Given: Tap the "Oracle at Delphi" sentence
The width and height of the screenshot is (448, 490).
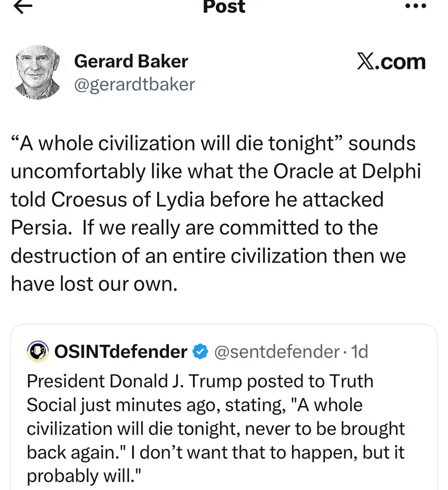Looking at the screenshot, I should coord(215,171).
